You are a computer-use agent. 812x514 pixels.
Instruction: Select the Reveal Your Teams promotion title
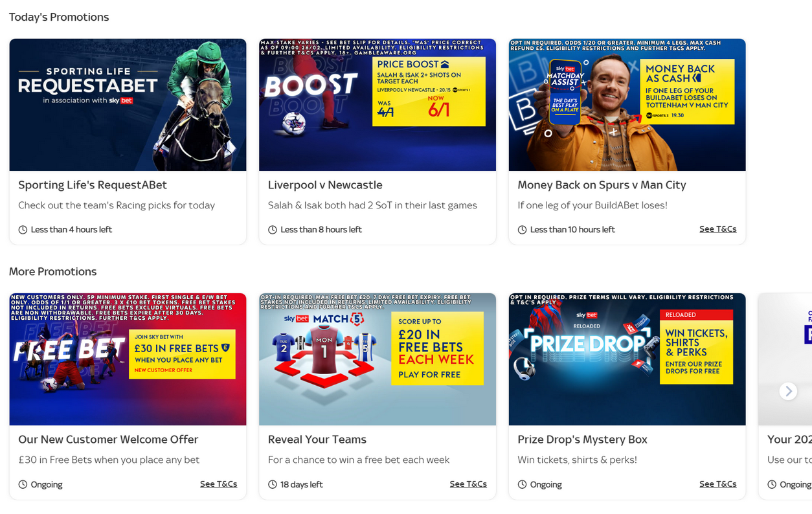pyautogui.click(x=317, y=440)
